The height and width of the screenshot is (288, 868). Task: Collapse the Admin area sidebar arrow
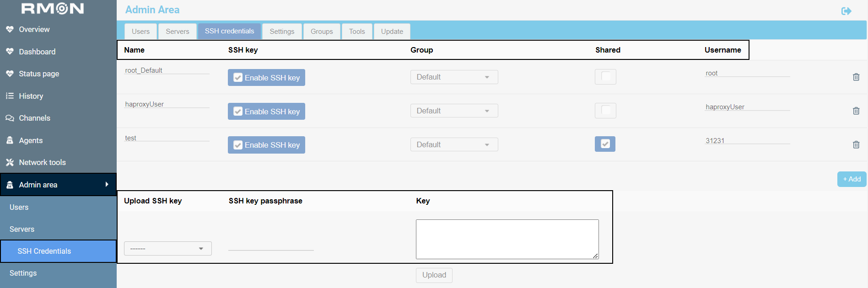coord(107,184)
